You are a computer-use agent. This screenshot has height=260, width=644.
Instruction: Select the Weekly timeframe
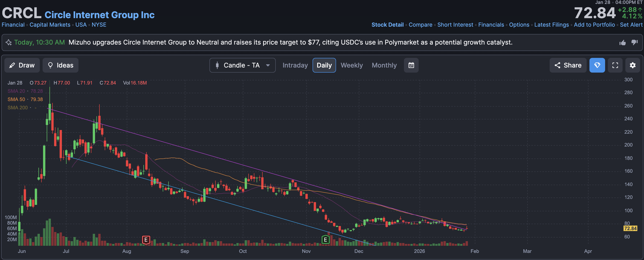351,65
